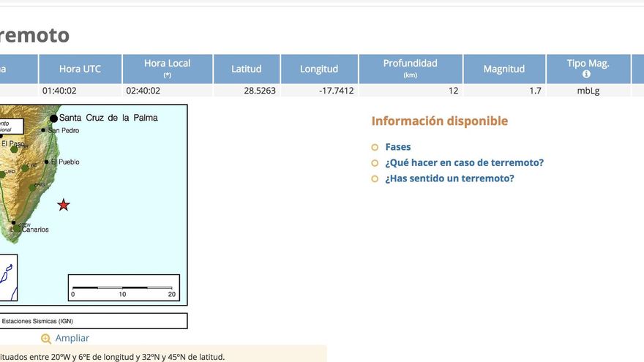
Task: Click the Profundidad (km) column header
Action: [x=410, y=69]
